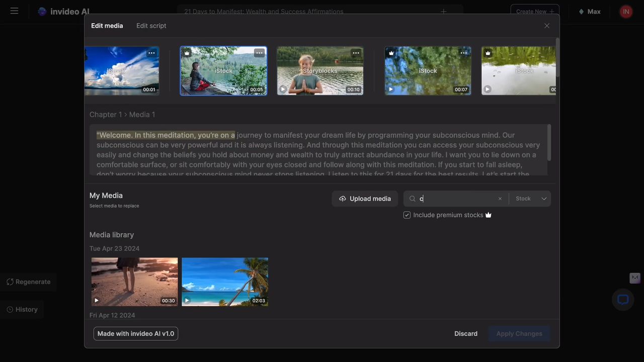Click the three-dot menu on the meditating woman clip
The image size is (644, 362).
click(259, 53)
